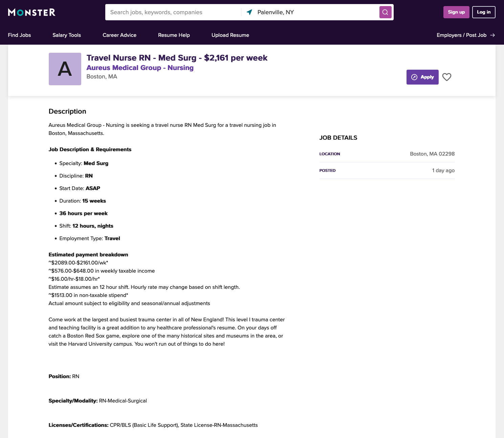Click the arrow next to Employers / Post Job
Viewport: 504px width, 438px height.
coord(492,35)
